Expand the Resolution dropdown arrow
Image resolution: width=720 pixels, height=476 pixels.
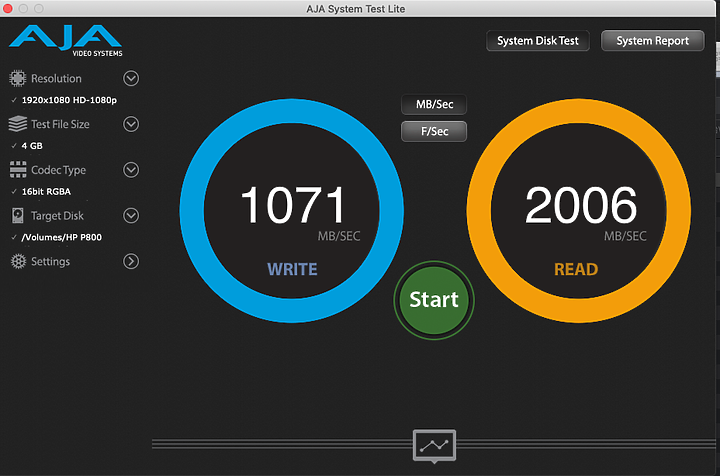click(131, 78)
